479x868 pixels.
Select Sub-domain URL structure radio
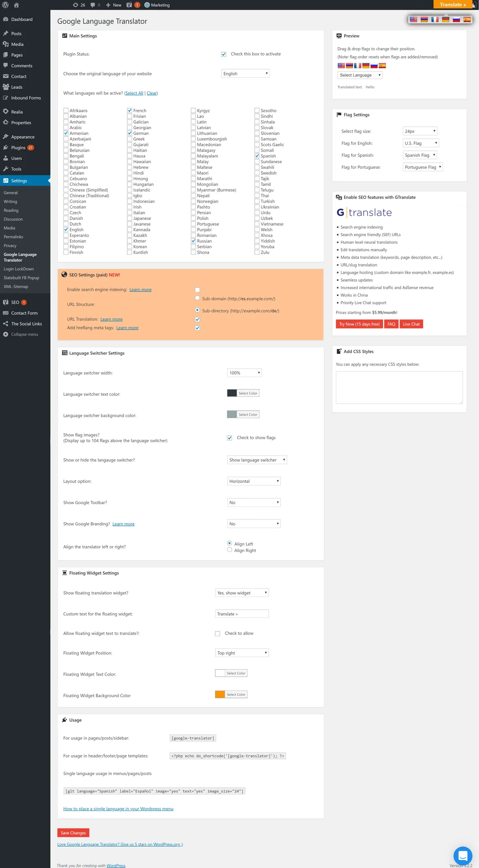(197, 298)
